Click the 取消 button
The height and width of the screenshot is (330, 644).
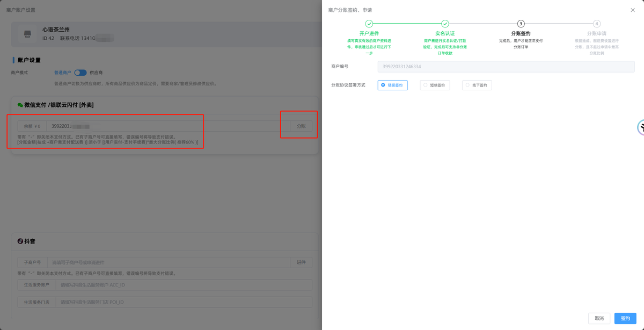tap(599, 318)
